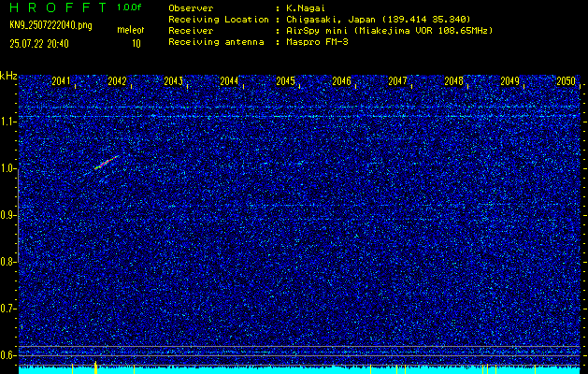Click the 0.8 frequency axis label
This screenshot has width=588, height=374.
click(7, 262)
